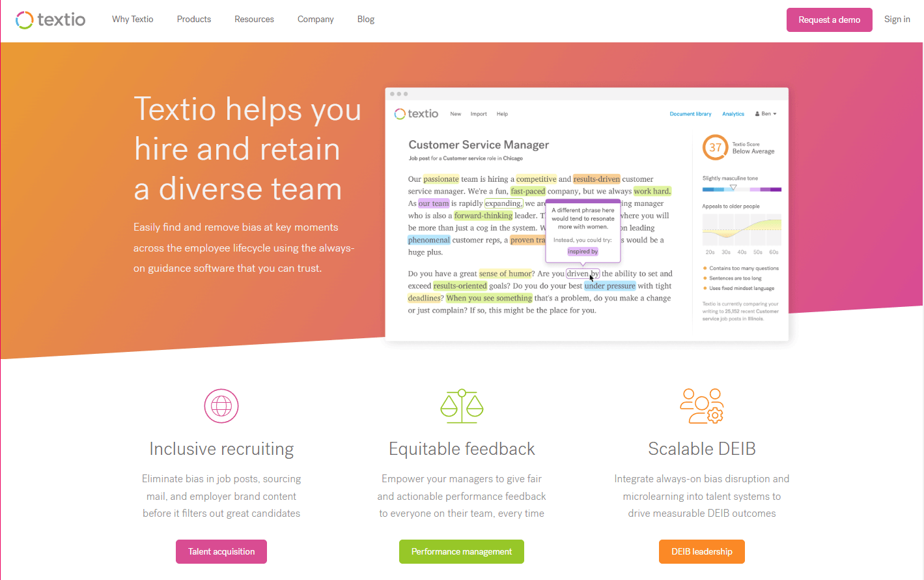Click the highlighted phrase 'work hard.'
Screen dimensions: 924x580
coord(652,192)
